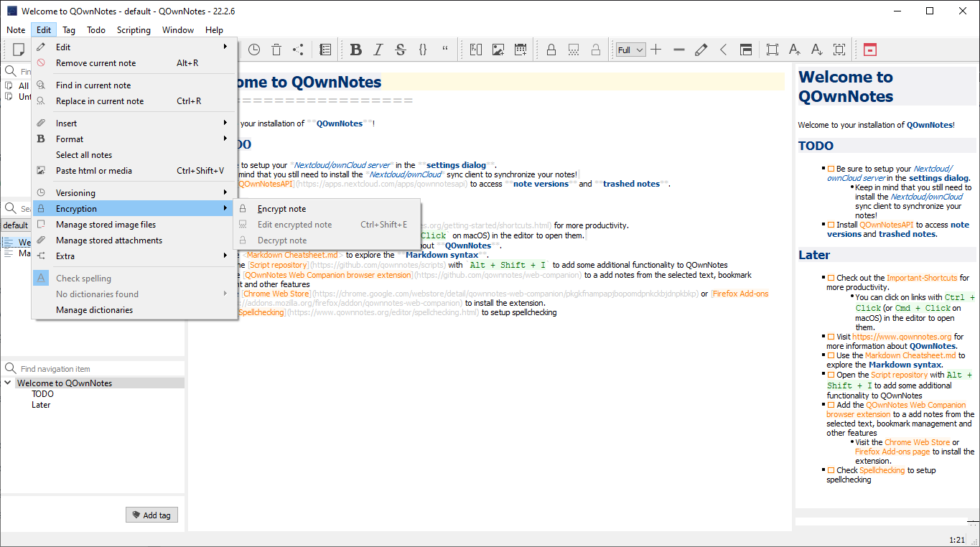Click the insert image toolbar icon

[x=498, y=50]
